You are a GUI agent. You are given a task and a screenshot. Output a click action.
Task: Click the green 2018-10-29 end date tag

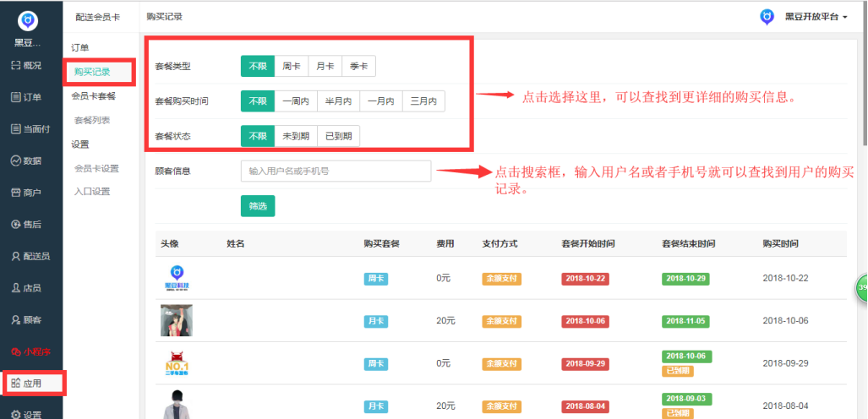pyautogui.click(x=685, y=279)
